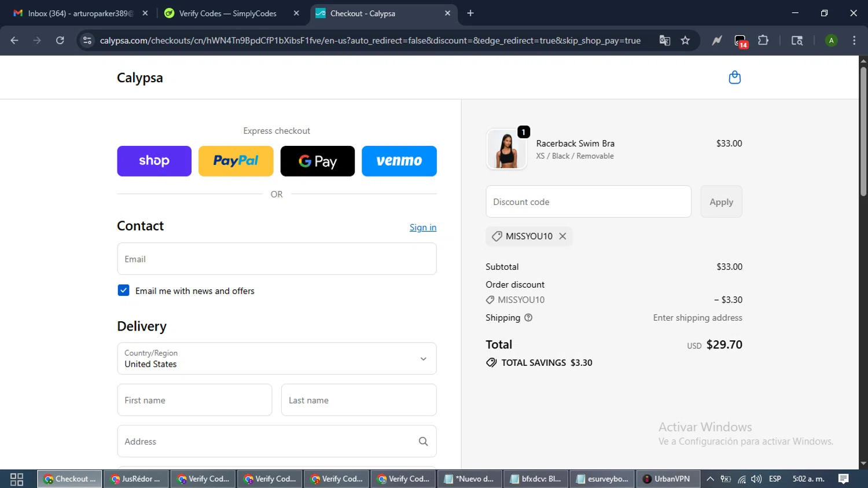This screenshot has width=868, height=488.
Task: Remove the MISSYOU10 discount code tag
Action: (562, 236)
